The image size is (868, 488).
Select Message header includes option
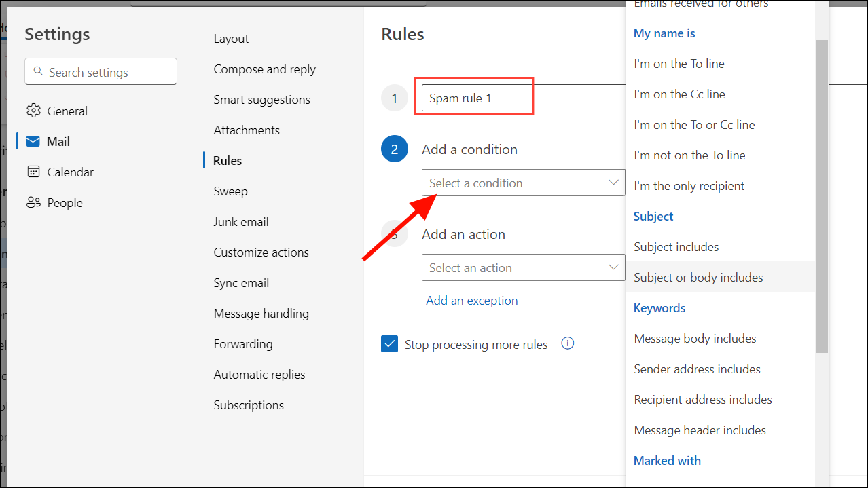tap(700, 430)
